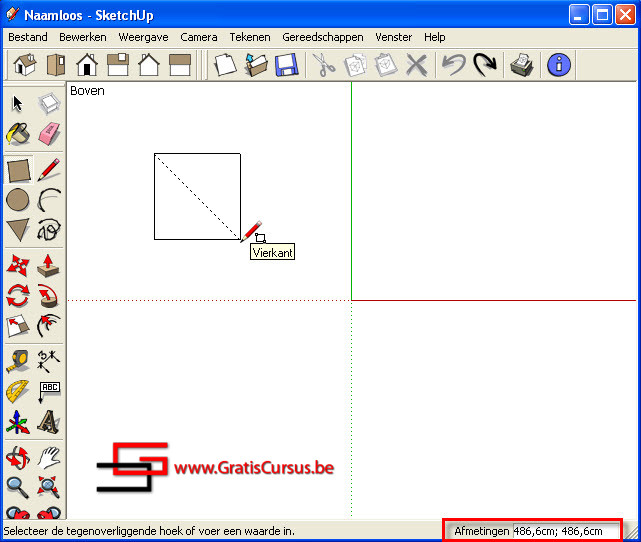
Task: Open the Camera menu
Action: point(199,37)
